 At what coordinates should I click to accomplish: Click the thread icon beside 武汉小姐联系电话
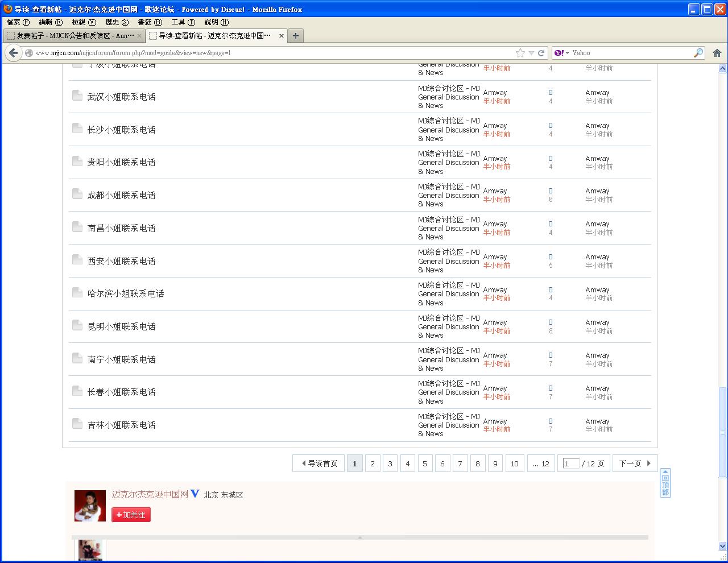(77, 96)
